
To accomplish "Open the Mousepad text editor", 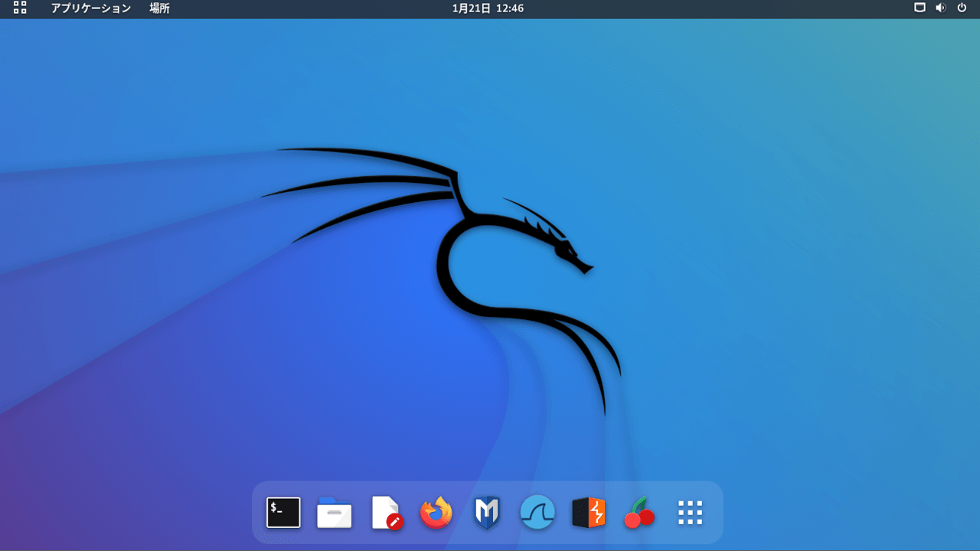I will (x=385, y=513).
